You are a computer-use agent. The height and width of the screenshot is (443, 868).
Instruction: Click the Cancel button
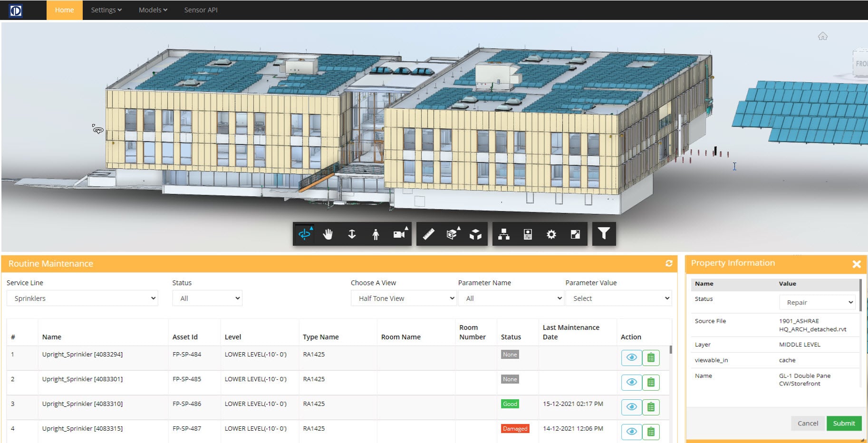(x=808, y=423)
